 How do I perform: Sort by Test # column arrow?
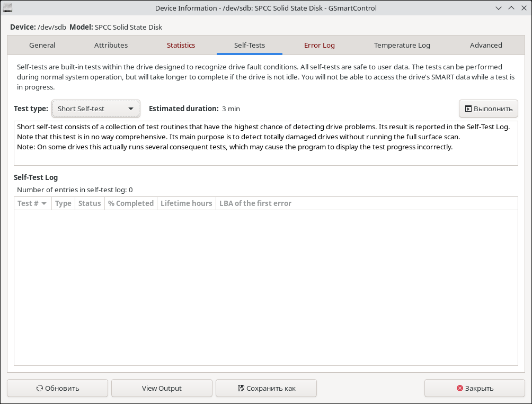44,204
